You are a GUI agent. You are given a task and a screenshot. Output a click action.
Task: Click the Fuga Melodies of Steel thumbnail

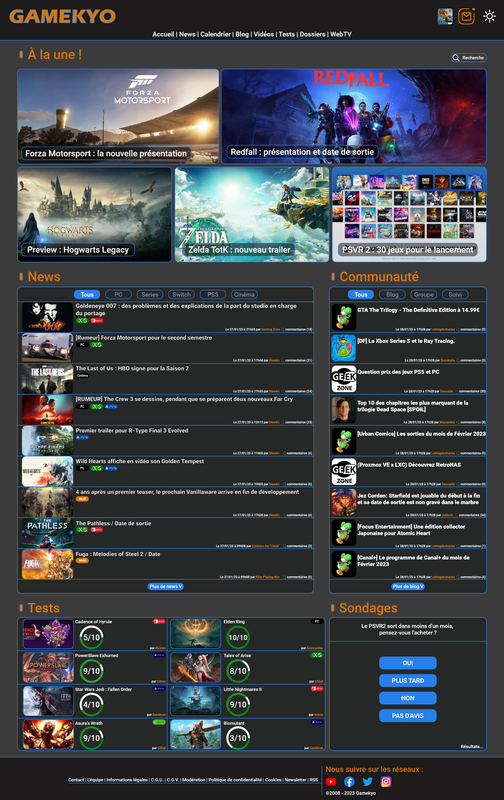tap(47, 564)
